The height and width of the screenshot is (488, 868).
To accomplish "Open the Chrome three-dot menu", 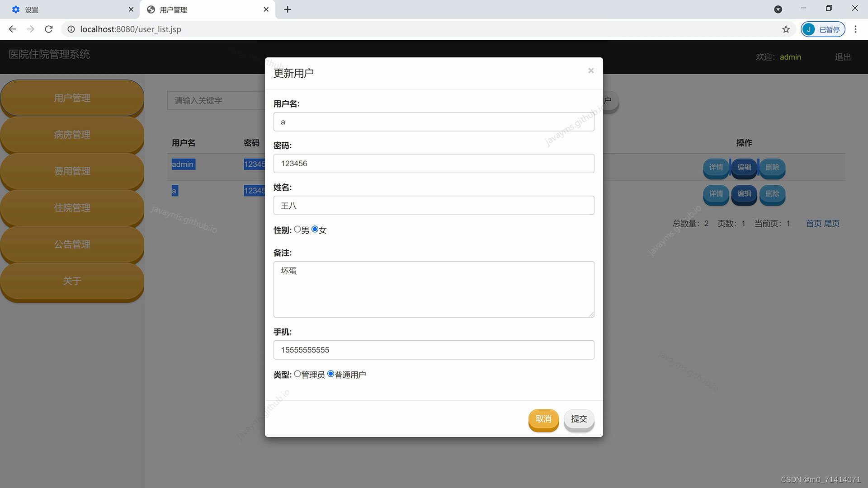I will [855, 29].
